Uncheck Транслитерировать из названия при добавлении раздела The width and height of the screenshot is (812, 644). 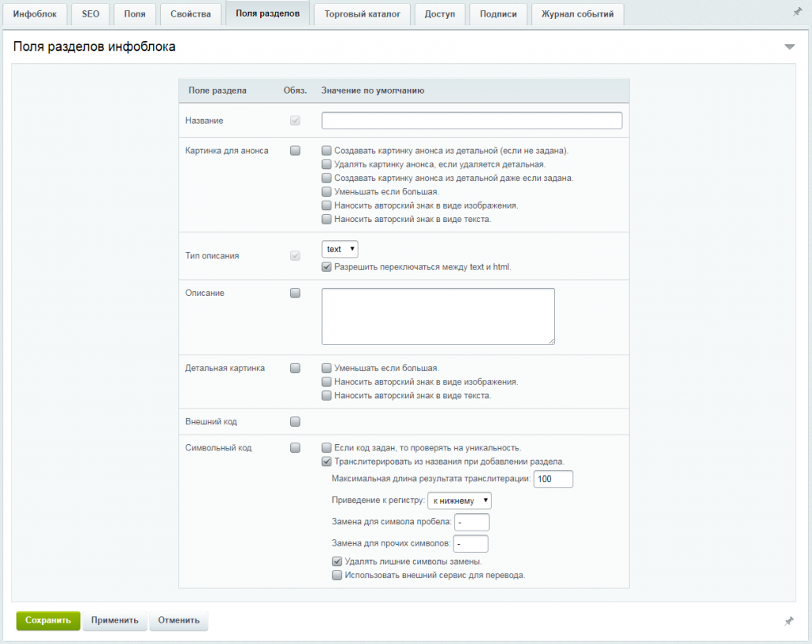point(326,461)
